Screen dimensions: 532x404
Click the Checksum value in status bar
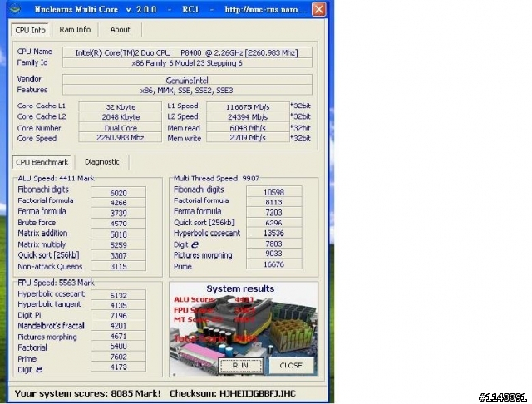click(x=258, y=393)
